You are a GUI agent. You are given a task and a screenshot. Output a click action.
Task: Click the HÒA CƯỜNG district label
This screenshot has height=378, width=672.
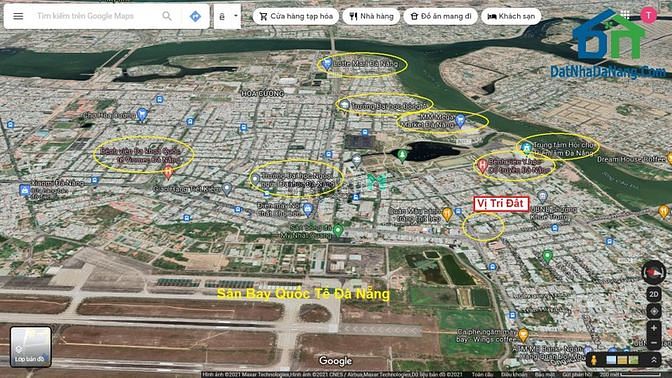[x=262, y=93]
